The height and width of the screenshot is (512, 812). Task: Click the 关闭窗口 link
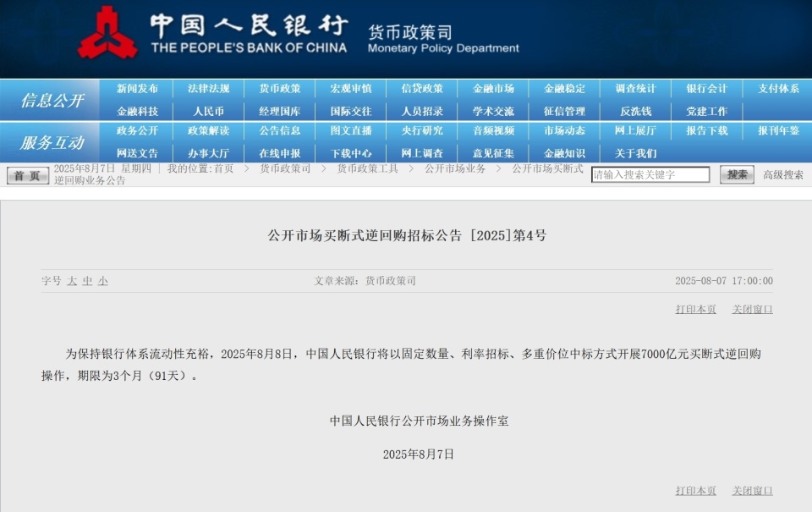click(752, 309)
